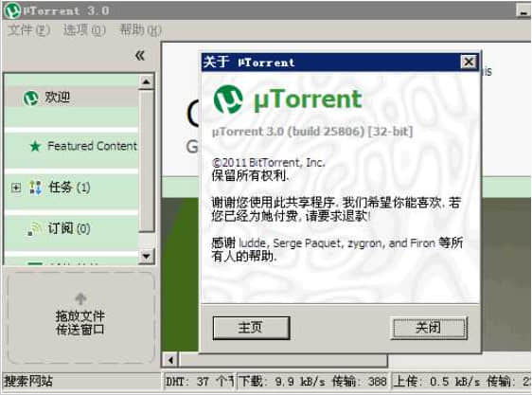
Task: Click the 关闭 button in the About dialog
Action: click(429, 328)
